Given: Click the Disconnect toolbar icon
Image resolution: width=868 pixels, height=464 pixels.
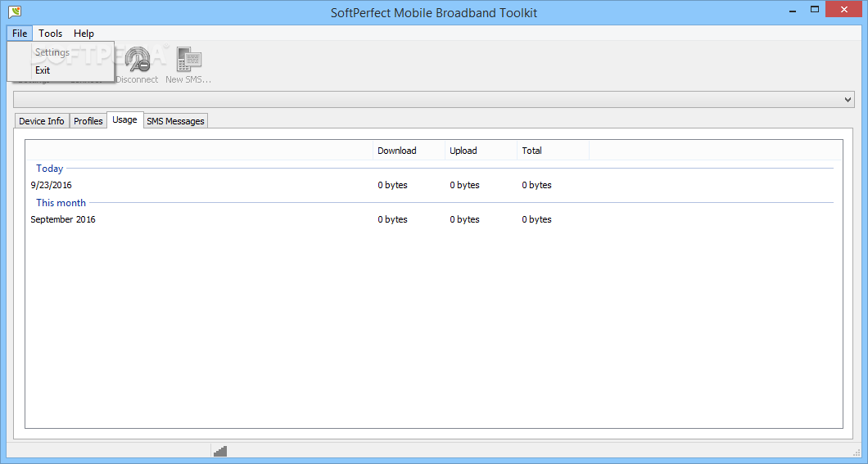Looking at the screenshot, I should tap(138, 60).
